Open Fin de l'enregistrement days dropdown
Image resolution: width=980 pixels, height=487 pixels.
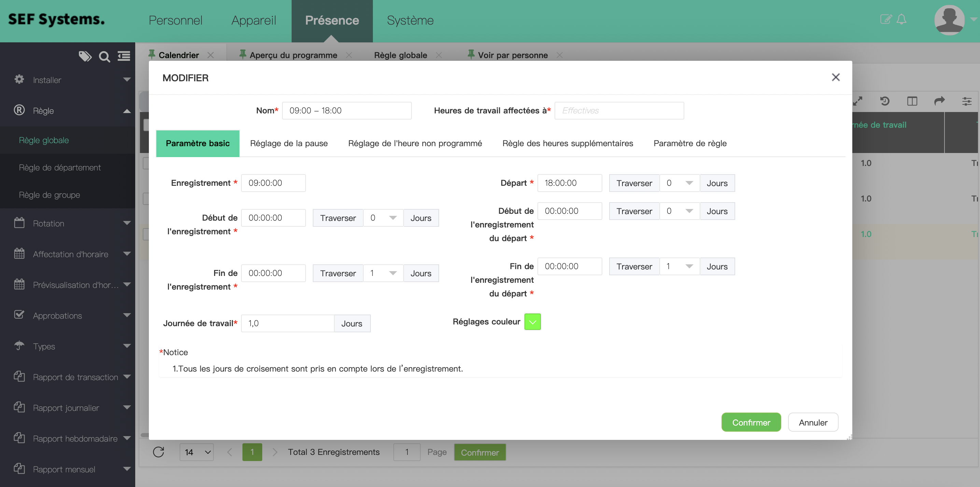pos(383,273)
